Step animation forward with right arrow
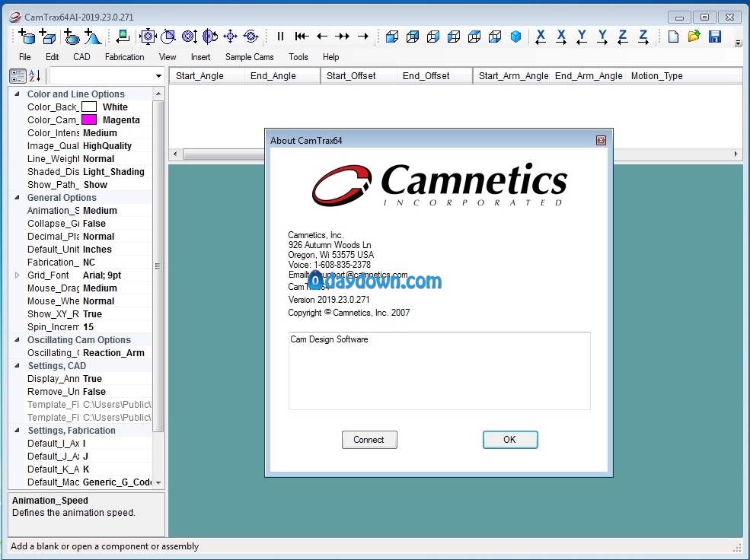Screen dimensions: 750x560 click(x=363, y=37)
